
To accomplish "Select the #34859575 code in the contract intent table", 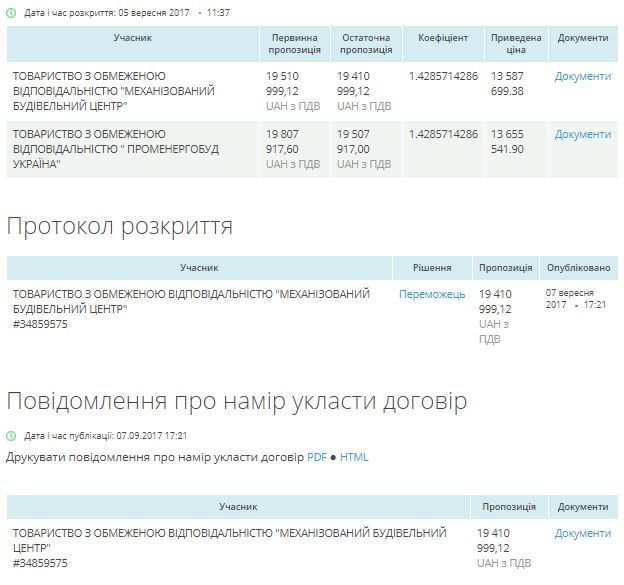I will tap(40, 563).
